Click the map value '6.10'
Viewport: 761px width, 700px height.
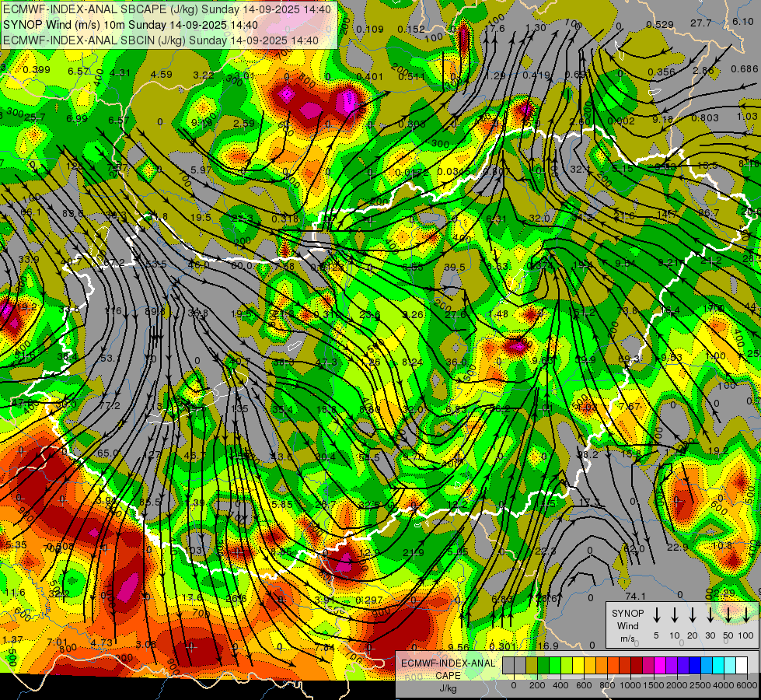742,21
